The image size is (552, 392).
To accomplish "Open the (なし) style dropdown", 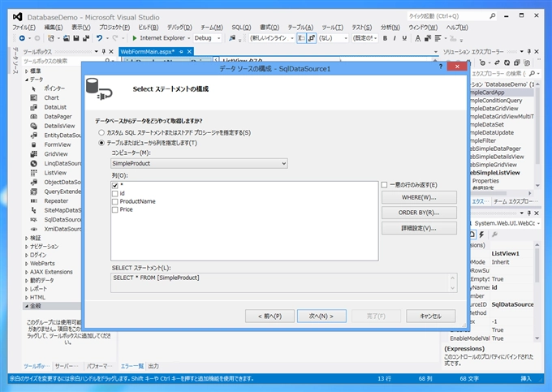I will coord(333,38).
